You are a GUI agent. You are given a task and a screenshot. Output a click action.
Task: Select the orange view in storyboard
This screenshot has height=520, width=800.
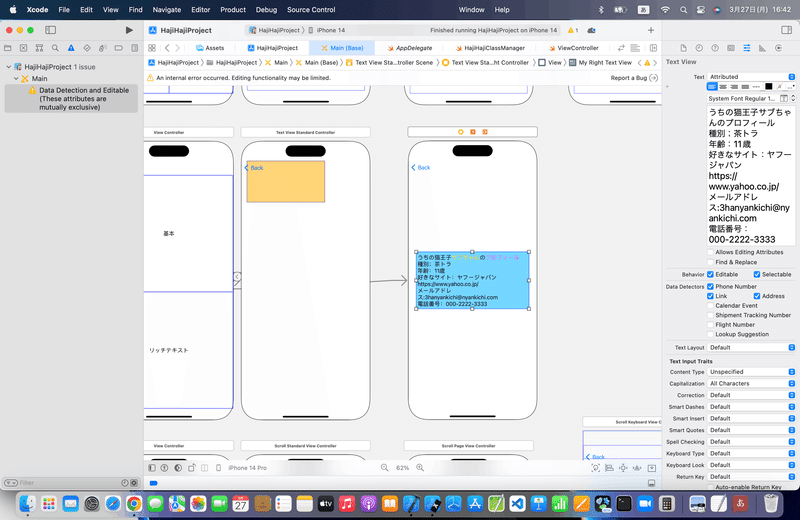point(286,182)
